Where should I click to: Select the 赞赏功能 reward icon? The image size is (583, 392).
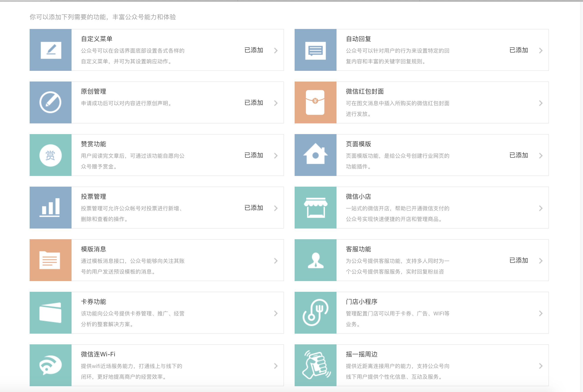point(51,155)
